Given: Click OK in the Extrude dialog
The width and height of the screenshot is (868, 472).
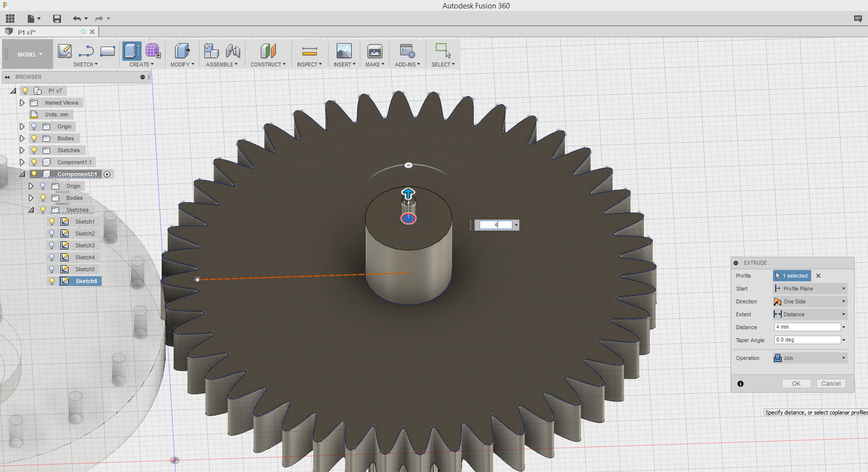Looking at the screenshot, I should [x=796, y=384].
